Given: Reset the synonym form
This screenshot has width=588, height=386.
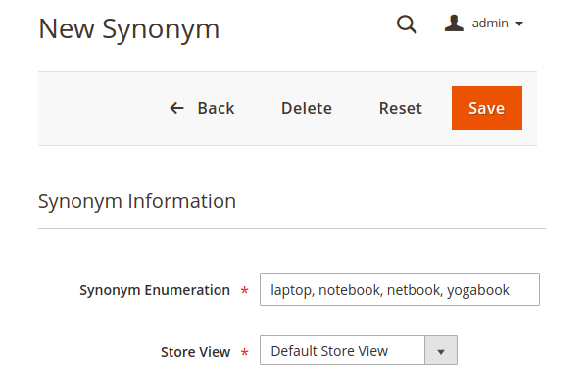Looking at the screenshot, I should coord(401,109).
